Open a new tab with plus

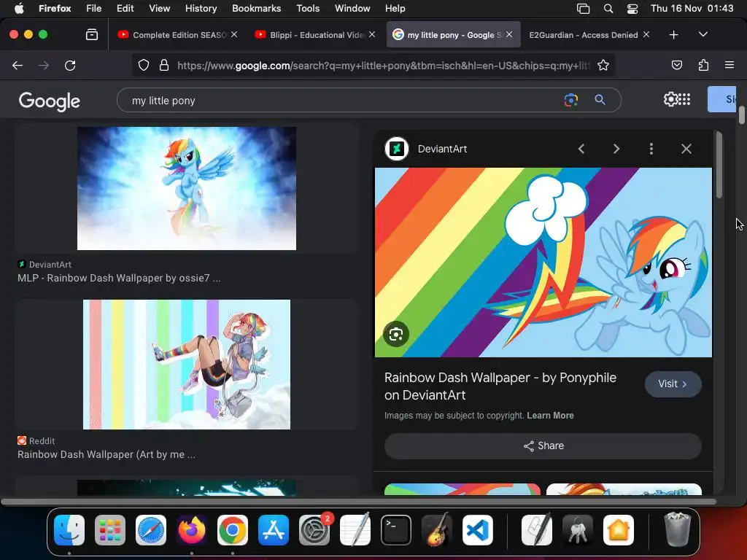click(673, 35)
